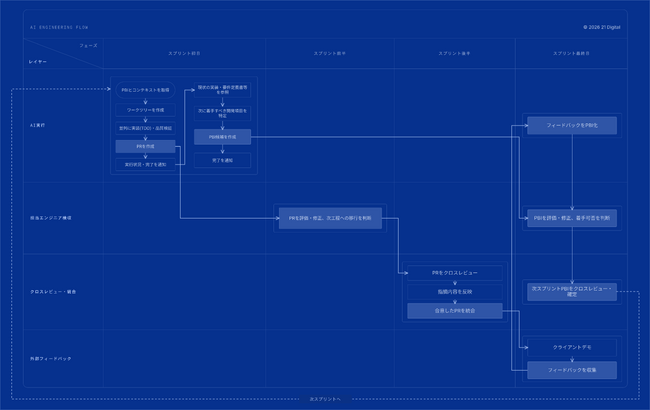Viewport: 650px width, 410px height.
Task: Click the 'フィードバックを収集' box
Action: tap(572, 370)
